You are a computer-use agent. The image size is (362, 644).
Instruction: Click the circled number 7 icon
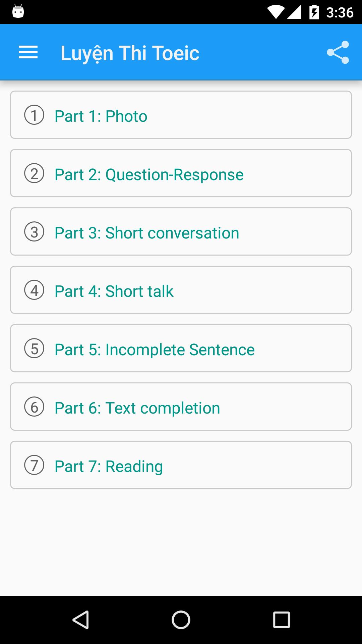(x=34, y=465)
